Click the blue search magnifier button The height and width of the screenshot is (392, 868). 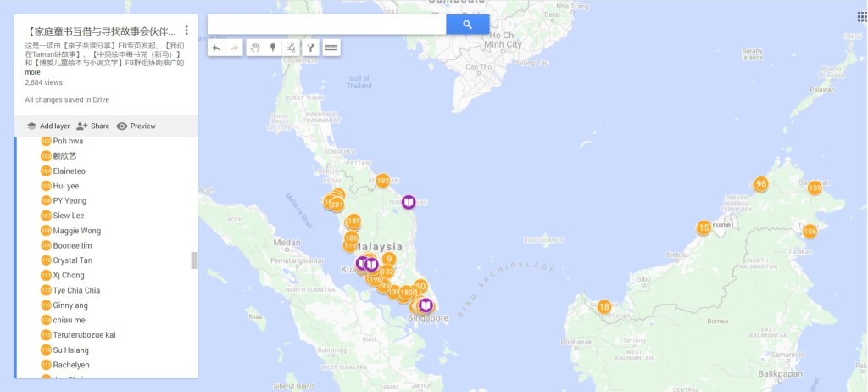[x=467, y=25]
